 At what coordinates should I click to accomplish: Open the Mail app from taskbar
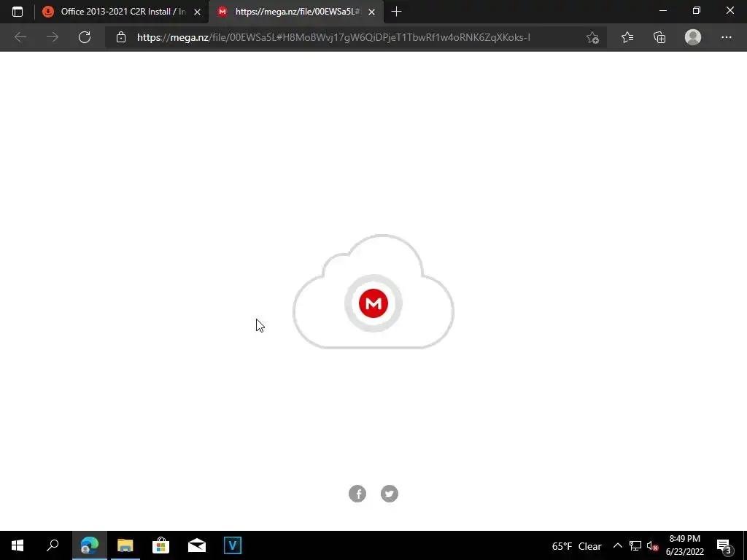click(x=197, y=545)
